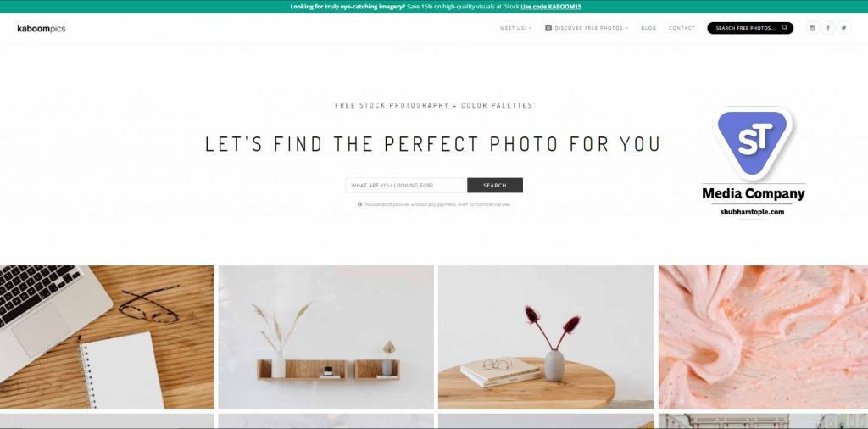This screenshot has height=429, width=868.
Task: Click the Search Free Photos header box
Action: pyautogui.click(x=750, y=28)
